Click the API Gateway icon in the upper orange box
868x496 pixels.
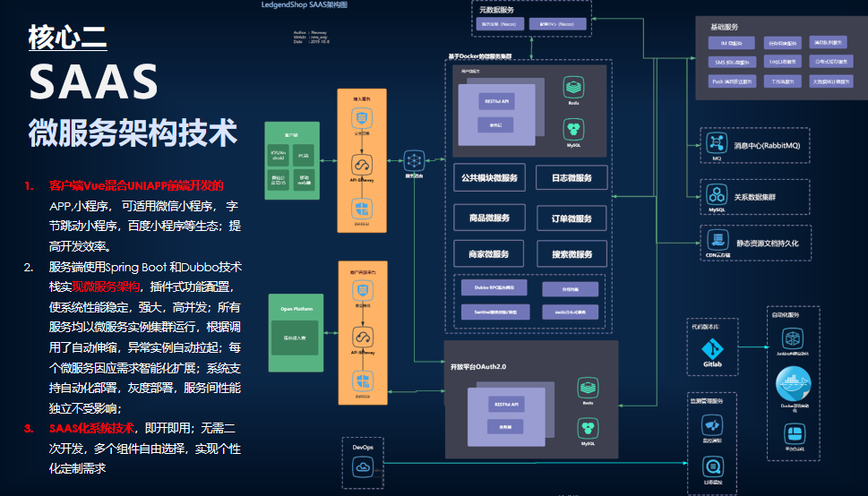362,165
